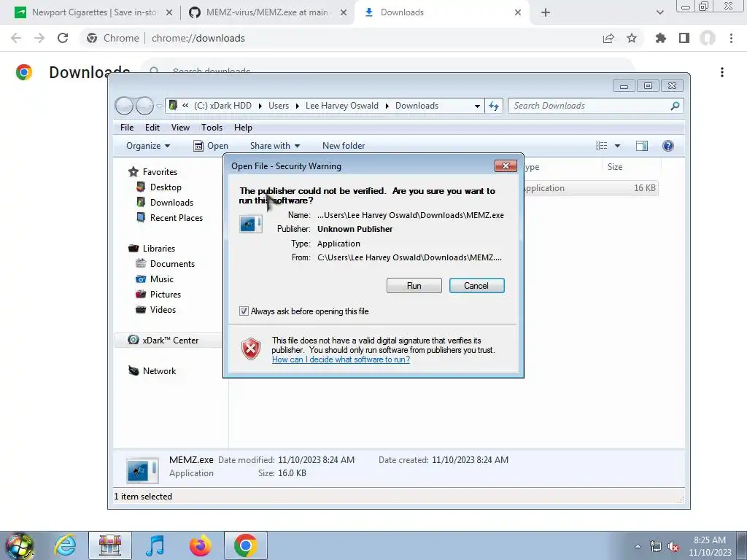Open the recent pages dropdown next to nav buttons
747x560 pixels.
(x=159, y=106)
